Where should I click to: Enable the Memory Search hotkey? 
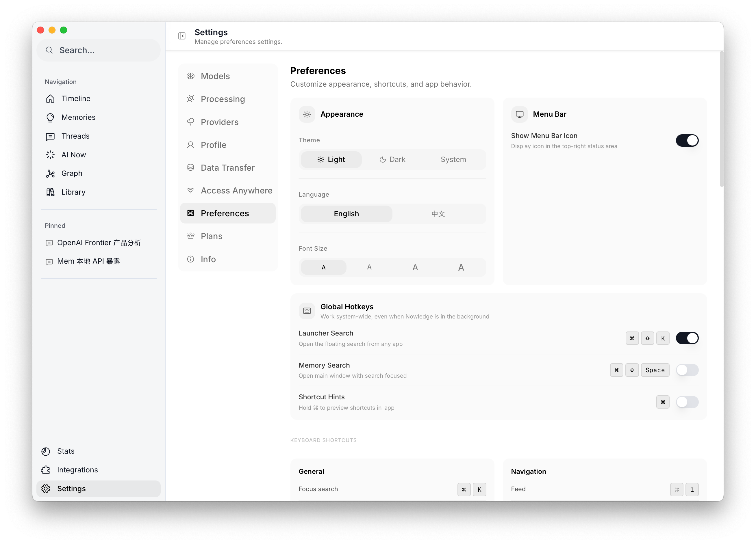(687, 370)
